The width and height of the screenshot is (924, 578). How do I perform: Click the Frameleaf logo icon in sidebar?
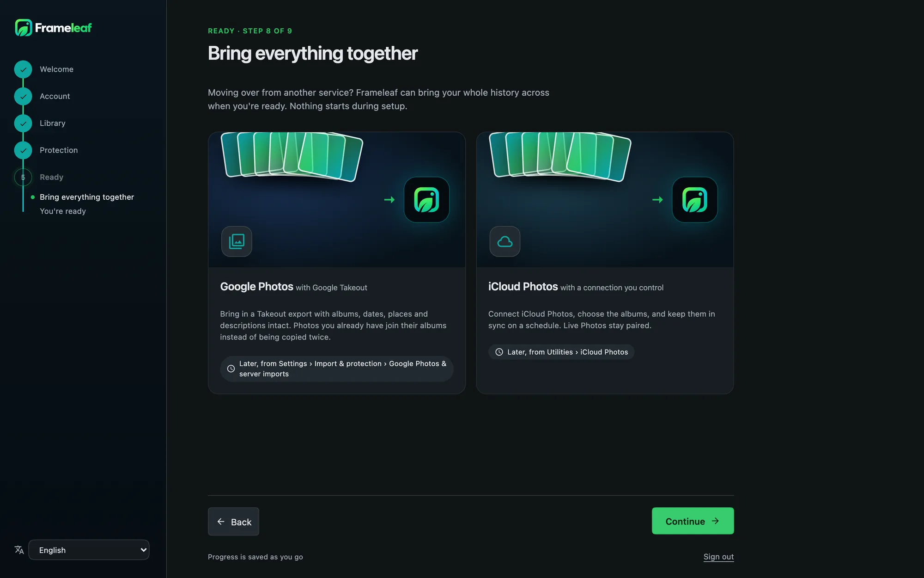(24, 28)
